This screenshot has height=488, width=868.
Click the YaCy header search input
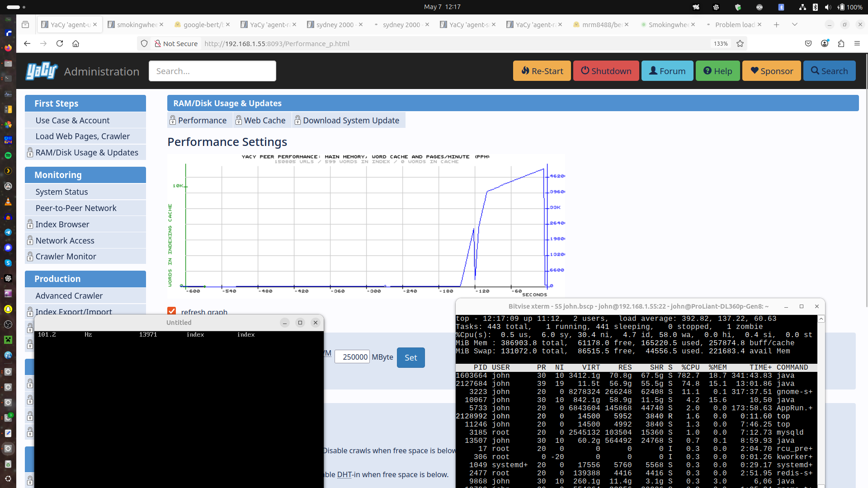[212, 71]
